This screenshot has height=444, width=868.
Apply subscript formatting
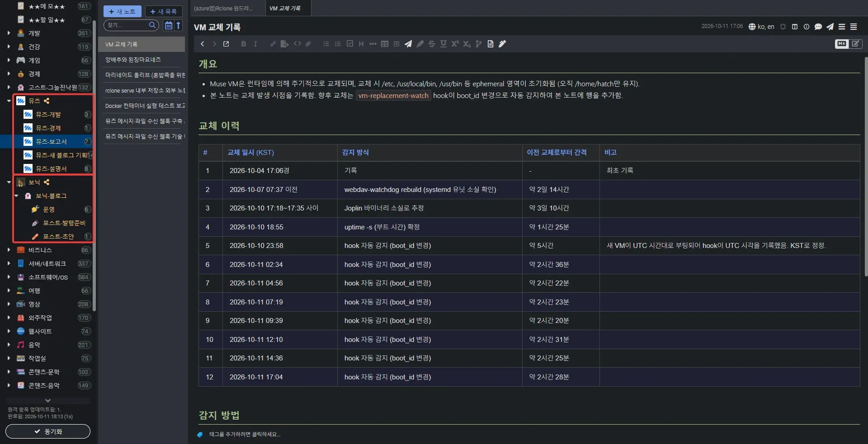467,44
